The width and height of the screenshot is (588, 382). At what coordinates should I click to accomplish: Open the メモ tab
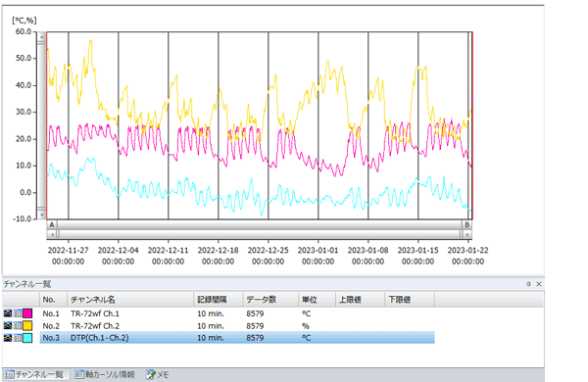158,374
